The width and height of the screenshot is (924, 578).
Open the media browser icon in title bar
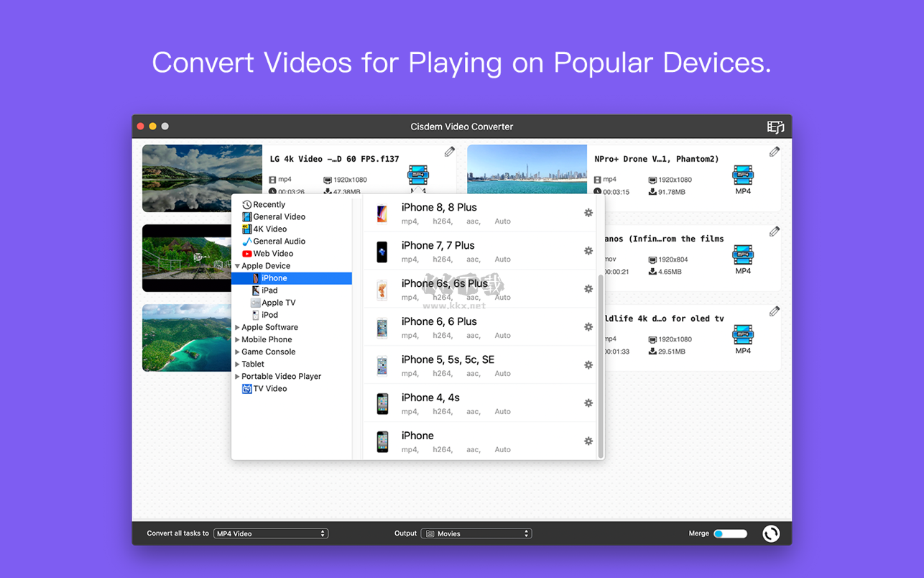[775, 127]
